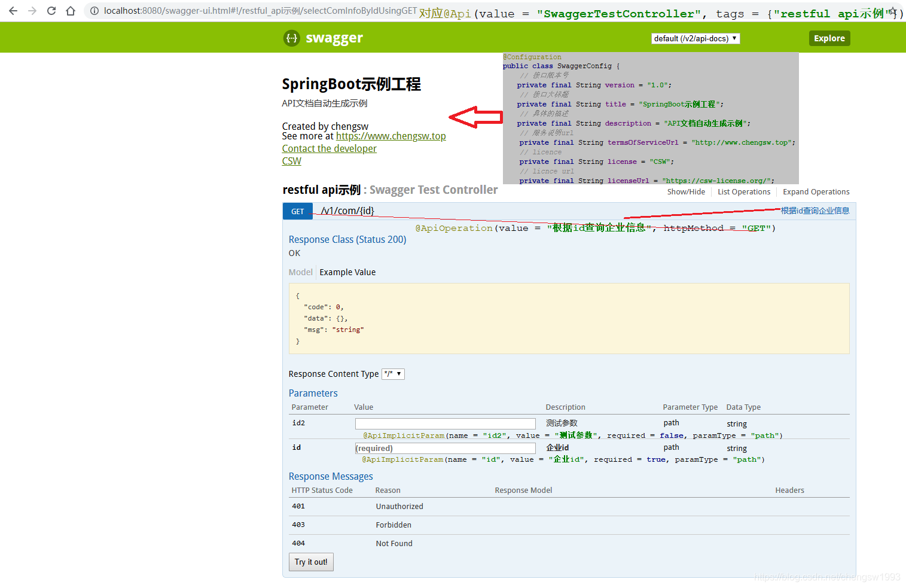Click Expand Operations
This screenshot has width=906, height=588.
816,192
